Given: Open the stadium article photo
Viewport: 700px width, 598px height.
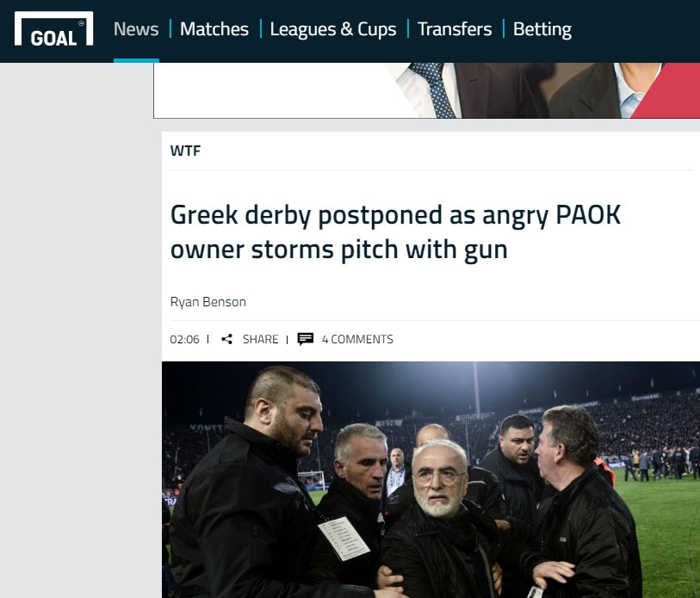Looking at the screenshot, I should click(x=431, y=480).
